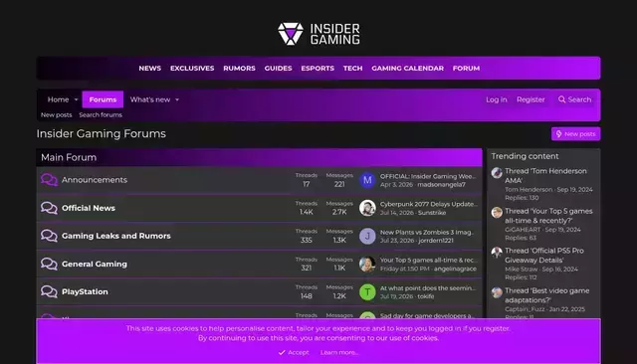637x364 pixels.
Task: Open the Official News forum
Action: [89, 208]
